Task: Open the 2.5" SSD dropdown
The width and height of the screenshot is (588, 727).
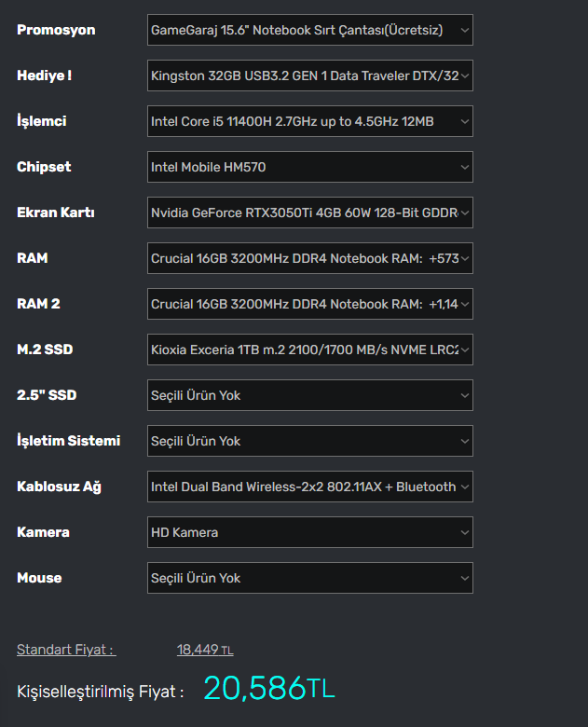Action: click(309, 395)
